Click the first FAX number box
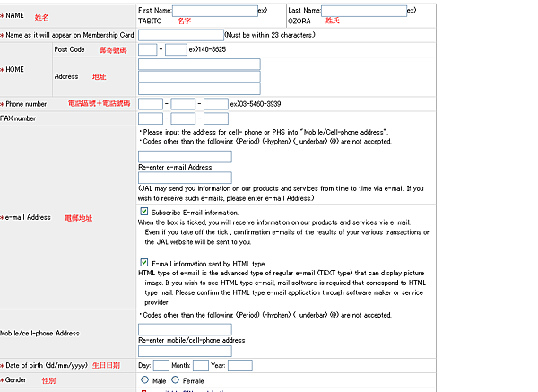This screenshot has width=538, height=392. click(151, 118)
